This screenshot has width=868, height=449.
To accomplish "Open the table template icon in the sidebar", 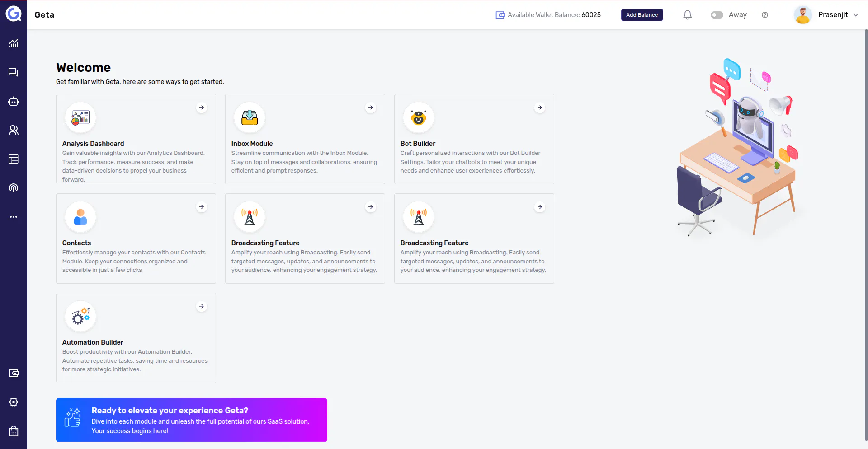I will 14,159.
